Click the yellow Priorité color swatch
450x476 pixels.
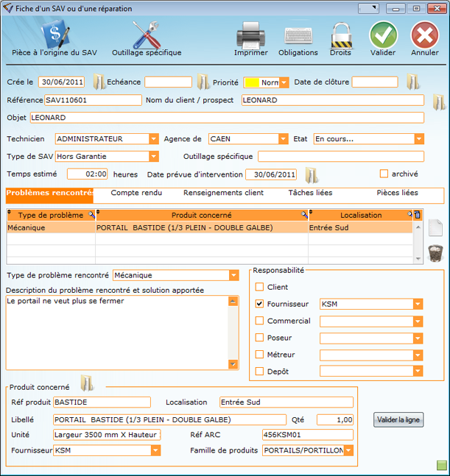252,82
